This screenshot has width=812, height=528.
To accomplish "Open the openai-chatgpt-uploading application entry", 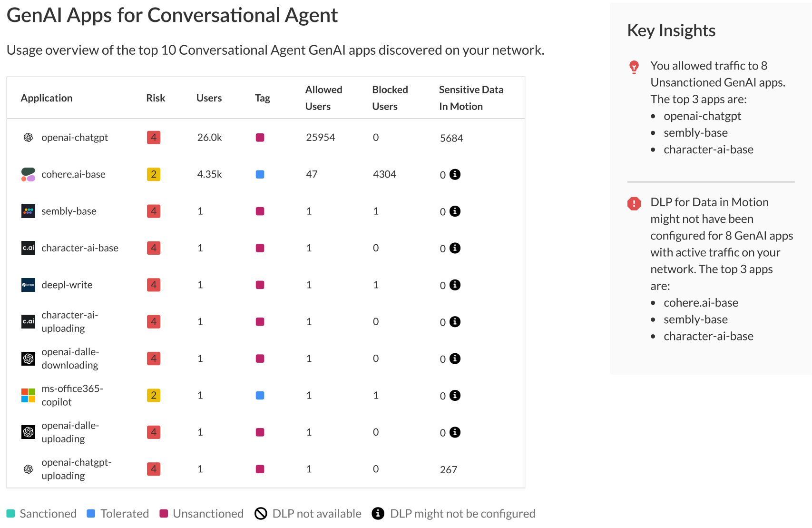I will [76, 469].
